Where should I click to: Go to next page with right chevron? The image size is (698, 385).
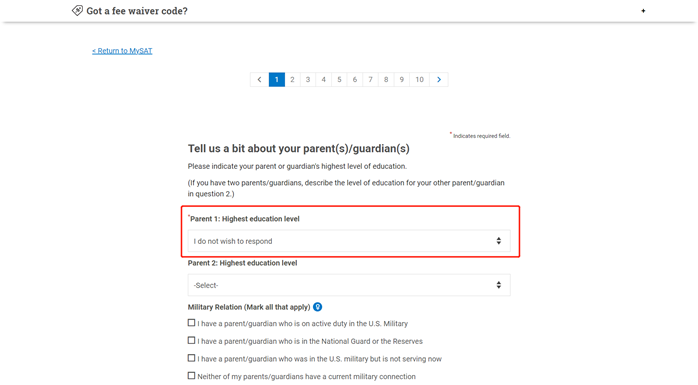click(x=439, y=80)
